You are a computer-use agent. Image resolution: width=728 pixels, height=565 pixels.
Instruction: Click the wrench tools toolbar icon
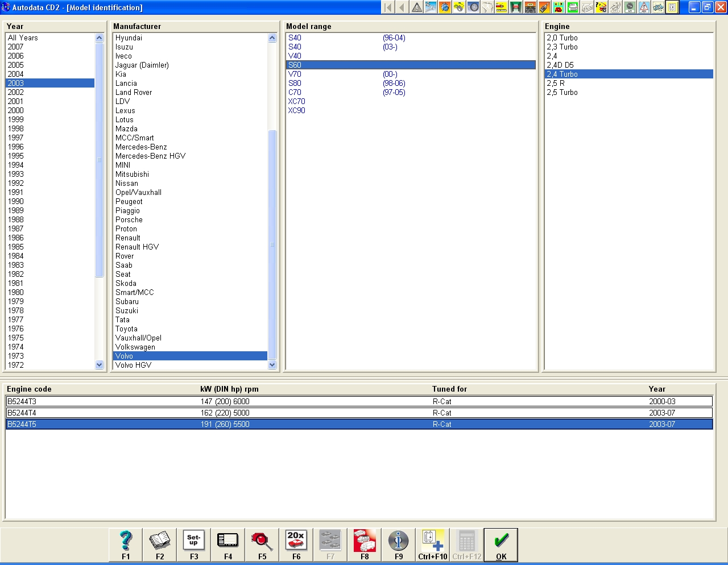tap(431, 7)
